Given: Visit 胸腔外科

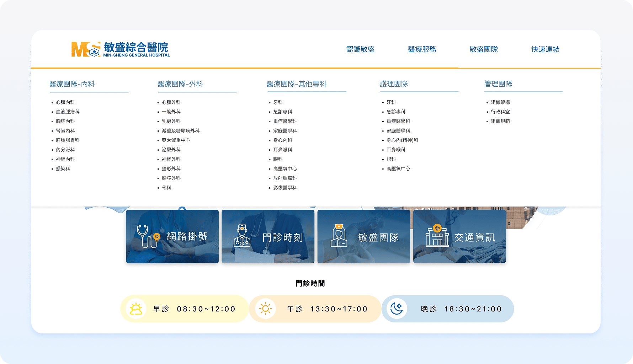Looking at the screenshot, I should click(x=171, y=178).
